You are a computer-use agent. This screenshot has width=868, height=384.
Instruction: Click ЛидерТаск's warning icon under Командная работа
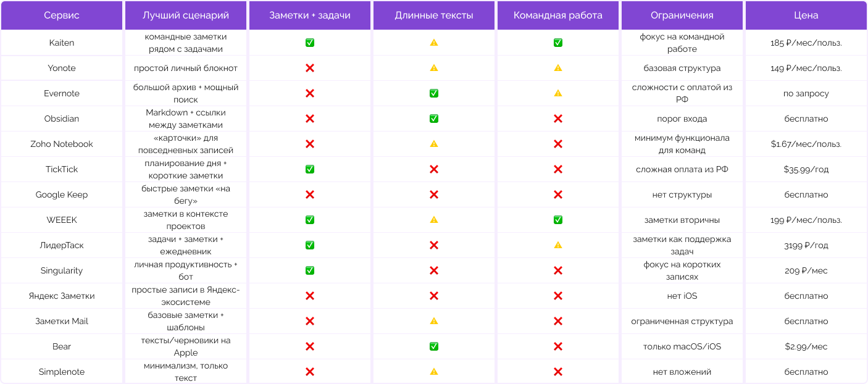click(x=558, y=245)
